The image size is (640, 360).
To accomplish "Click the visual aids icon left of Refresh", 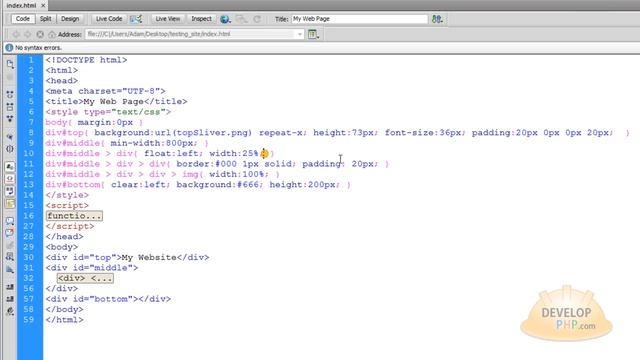I will pyautogui.click(x=242, y=19).
